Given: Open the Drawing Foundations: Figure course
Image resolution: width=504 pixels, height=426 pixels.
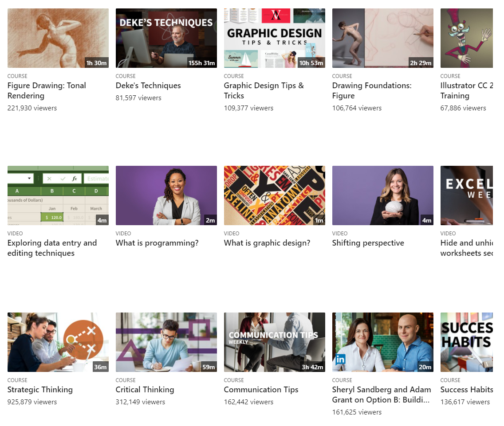Looking at the screenshot, I should pyautogui.click(x=372, y=90).
